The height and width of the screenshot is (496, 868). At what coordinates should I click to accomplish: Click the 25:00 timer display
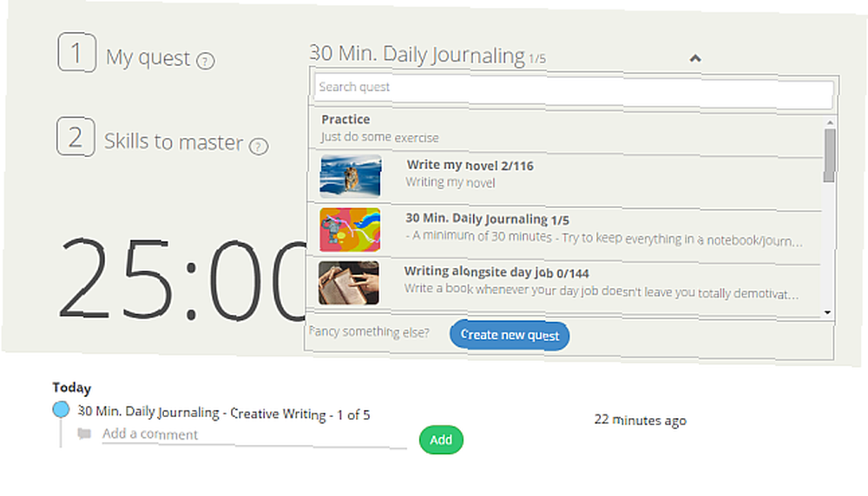pyautogui.click(x=182, y=279)
